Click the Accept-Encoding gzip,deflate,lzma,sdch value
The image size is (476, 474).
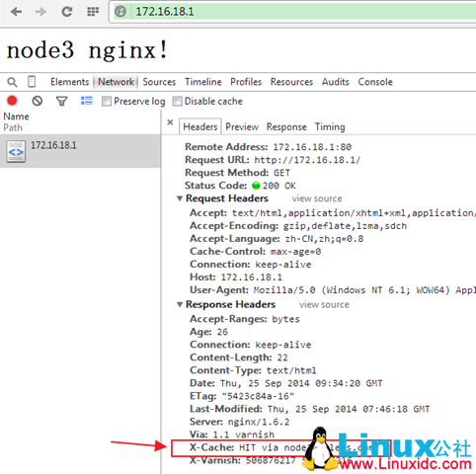click(345, 226)
